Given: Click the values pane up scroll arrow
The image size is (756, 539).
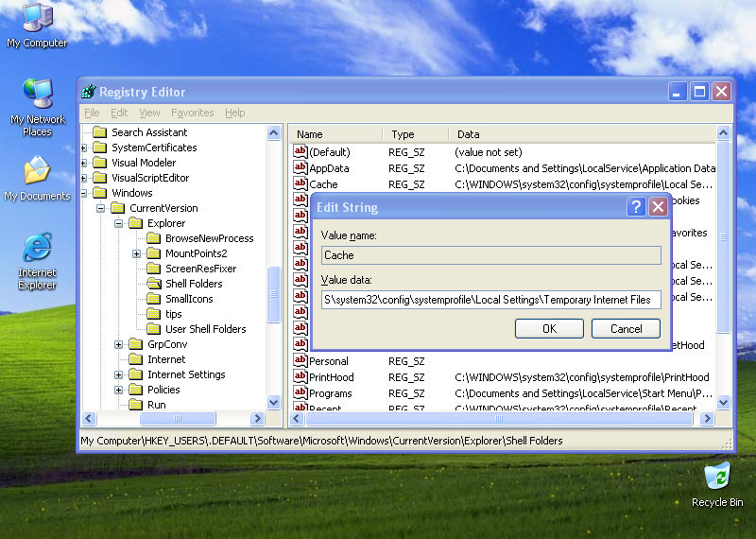Looking at the screenshot, I should [723, 132].
